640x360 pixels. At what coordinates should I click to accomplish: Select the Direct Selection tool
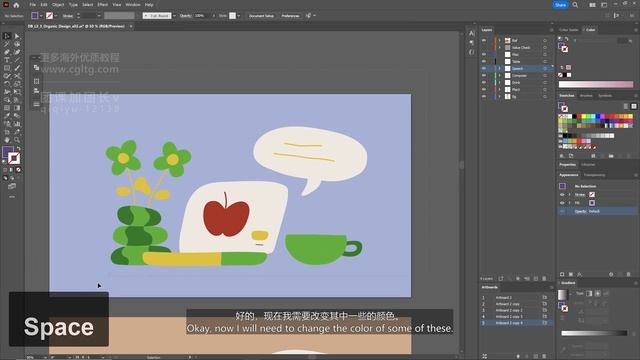tap(17, 36)
